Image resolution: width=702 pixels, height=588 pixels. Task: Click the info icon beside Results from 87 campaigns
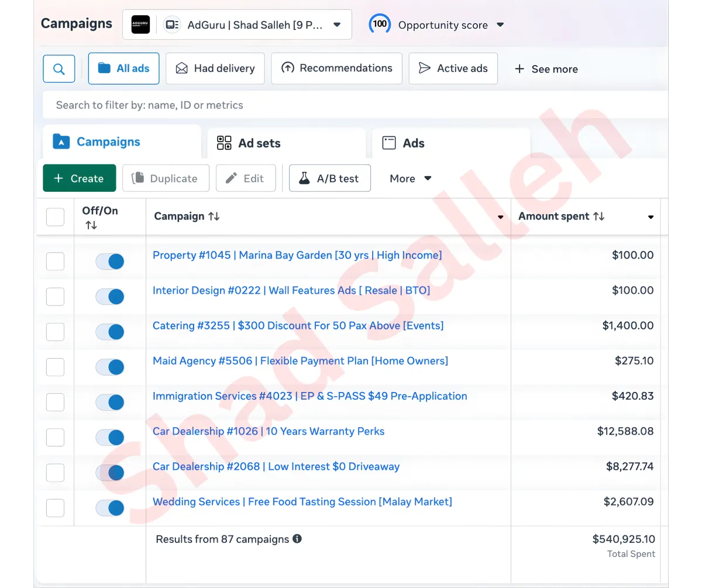point(297,539)
